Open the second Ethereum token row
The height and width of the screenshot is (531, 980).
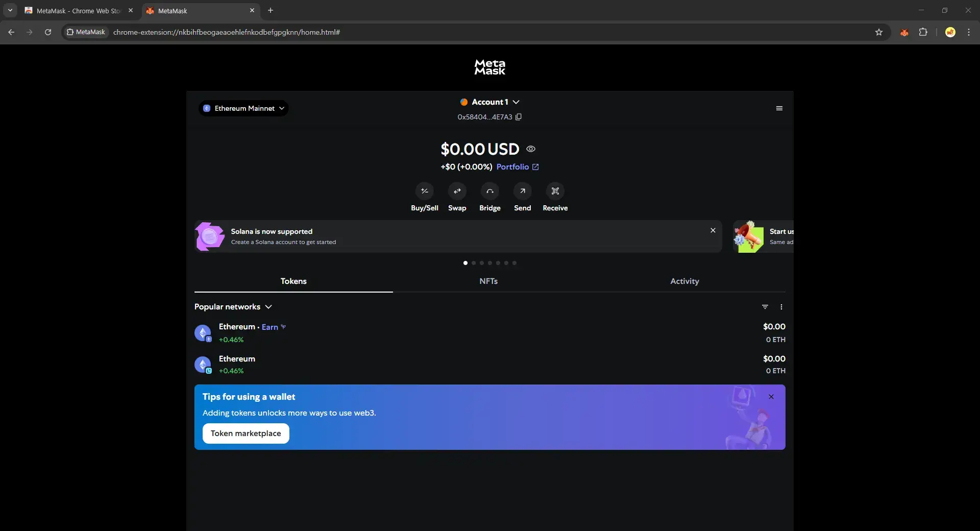point(490,365)
